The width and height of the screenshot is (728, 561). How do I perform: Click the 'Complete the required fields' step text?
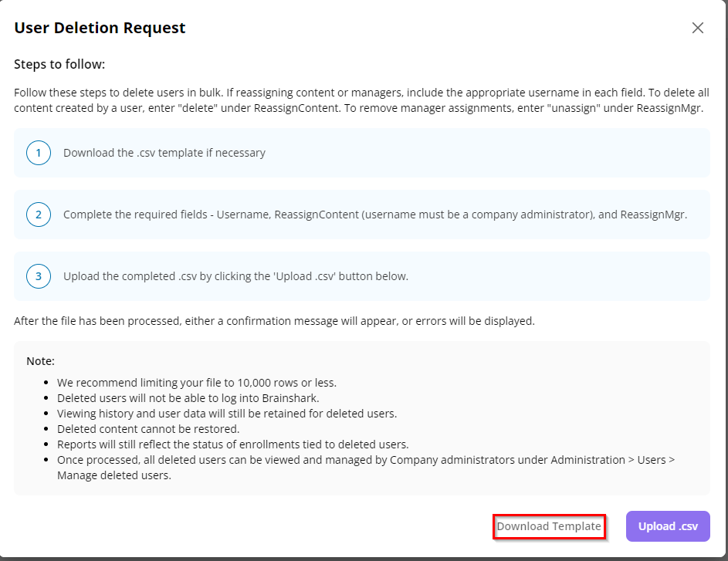coord(374,215)
